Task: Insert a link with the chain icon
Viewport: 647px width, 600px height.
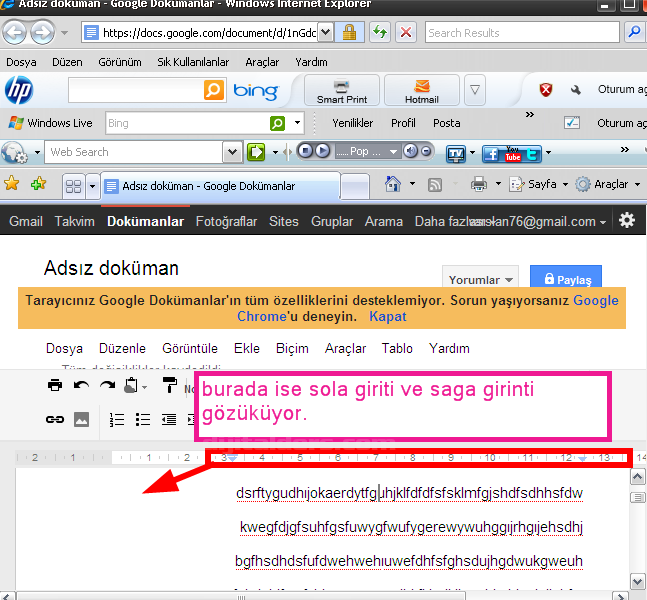Action: point(55,420)
